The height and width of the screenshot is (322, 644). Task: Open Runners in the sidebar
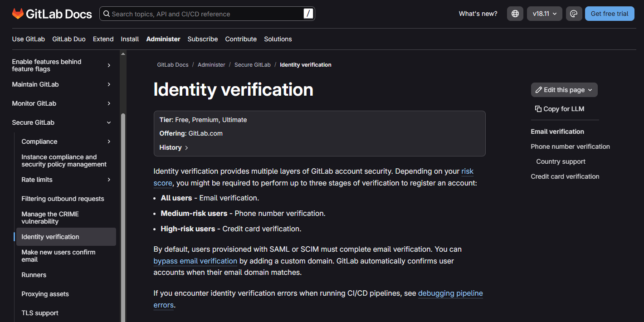tap(34, 275)
